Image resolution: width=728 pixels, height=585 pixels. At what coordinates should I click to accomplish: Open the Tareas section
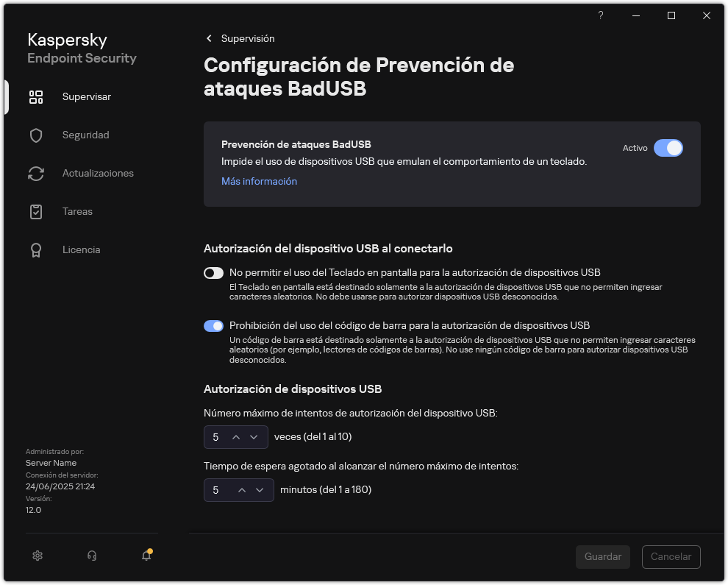[x=77, y=211]
